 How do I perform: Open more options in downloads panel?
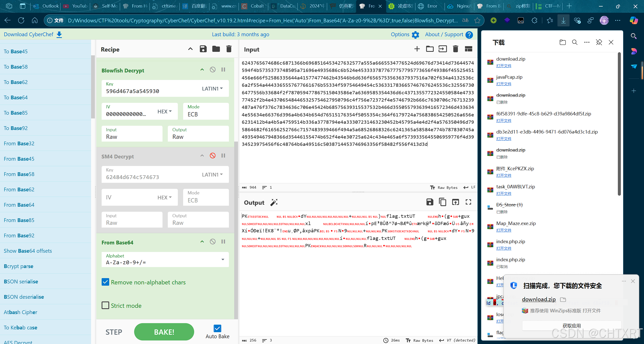[587, 42]
